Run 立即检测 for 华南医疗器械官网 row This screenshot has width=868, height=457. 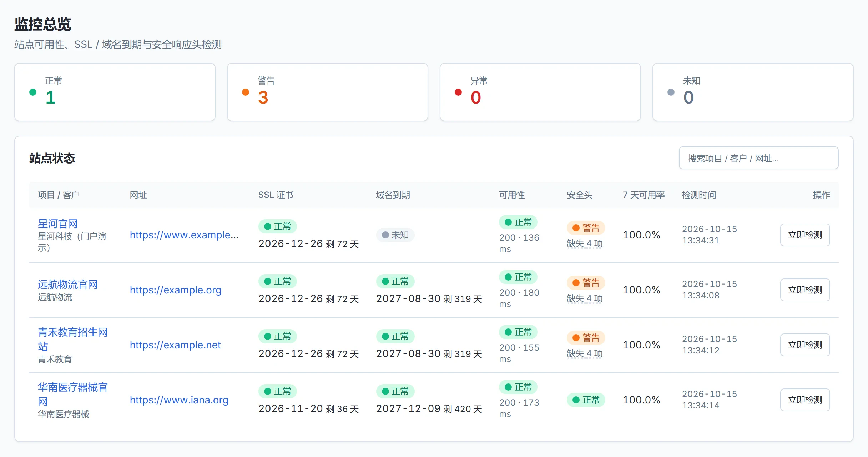pyautogui.click(x=805, y=400)
